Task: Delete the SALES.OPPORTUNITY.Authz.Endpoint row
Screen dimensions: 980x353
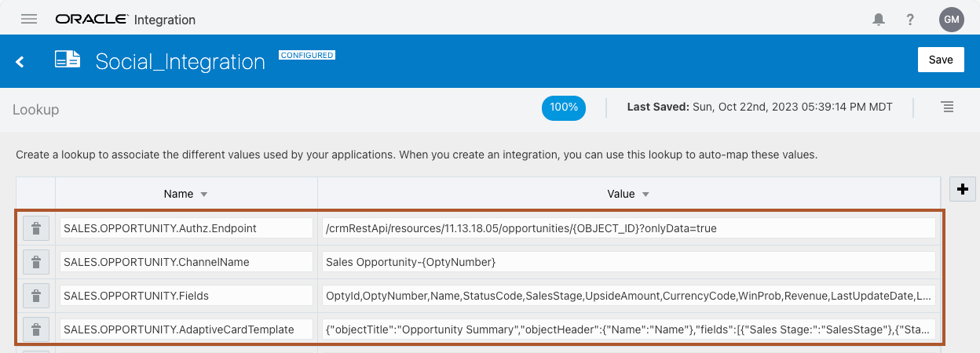Action: tap(35, 228)
